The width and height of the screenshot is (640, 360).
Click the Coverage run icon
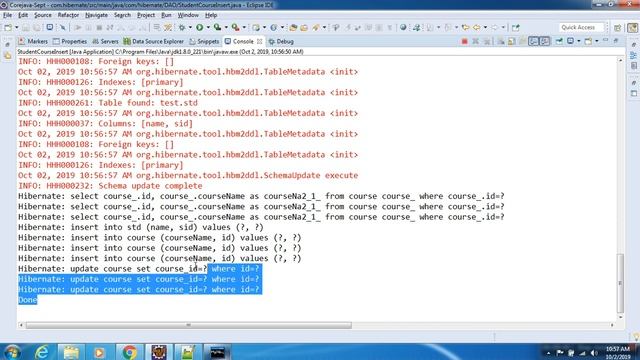coord(218,27)
